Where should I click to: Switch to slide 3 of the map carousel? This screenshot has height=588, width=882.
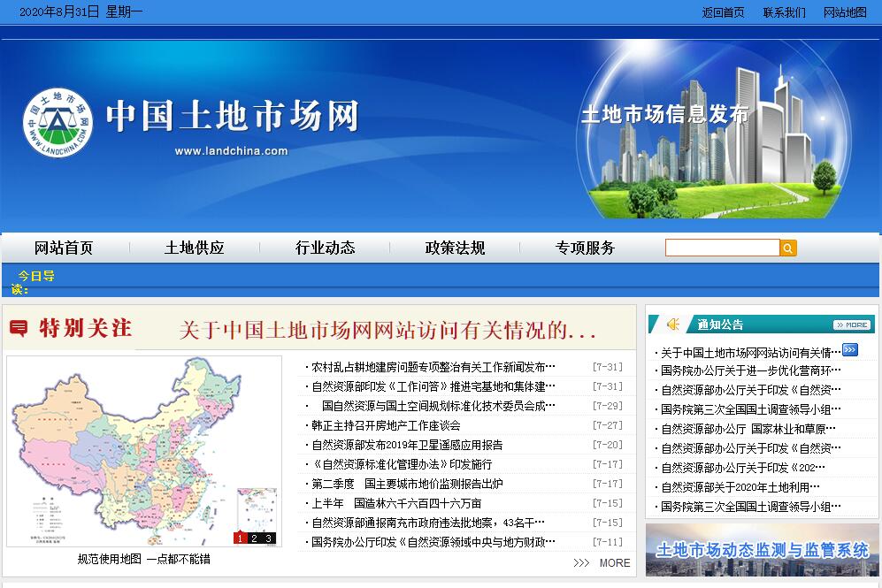[x=268, y=538]
